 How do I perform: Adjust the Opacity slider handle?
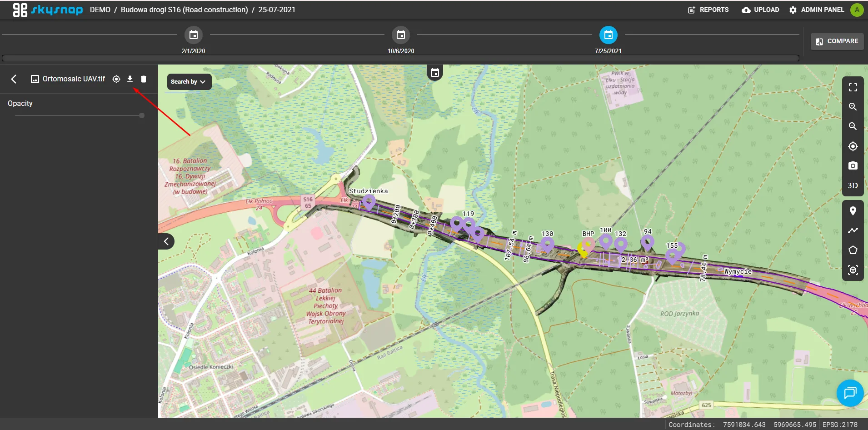(142, 115)
